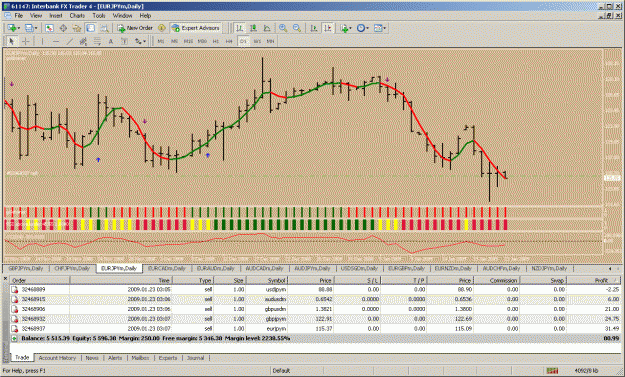Switch to NZDJPYm,Daily chart tab
The width and height of the screenshot is (625, 377).
[549, 268]
